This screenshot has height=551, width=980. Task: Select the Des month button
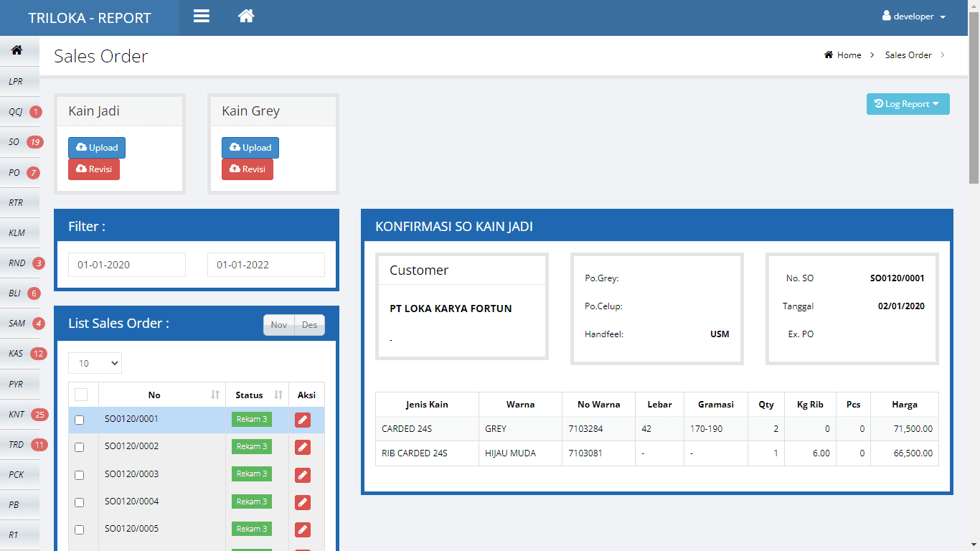click(x=309, y=325)
